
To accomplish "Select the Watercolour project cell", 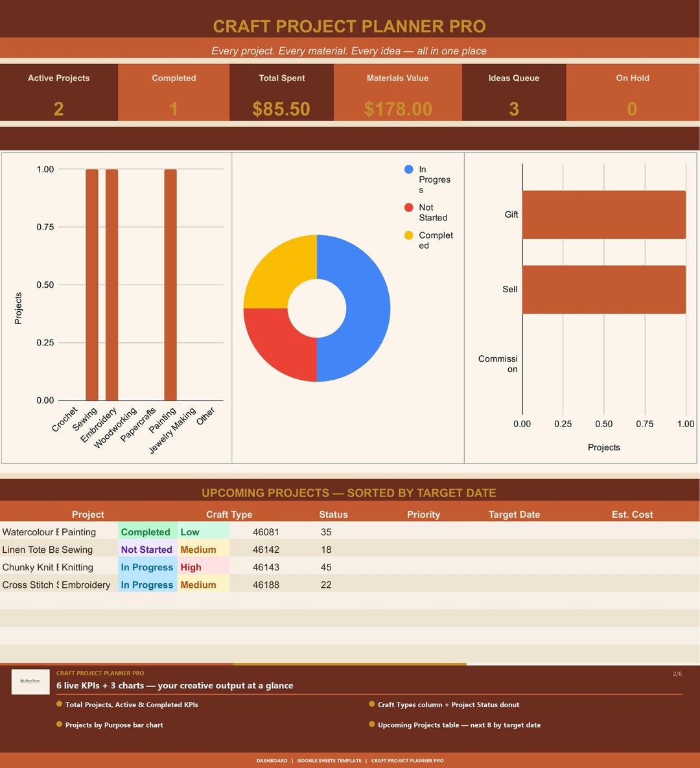I will tap(30, 532).
